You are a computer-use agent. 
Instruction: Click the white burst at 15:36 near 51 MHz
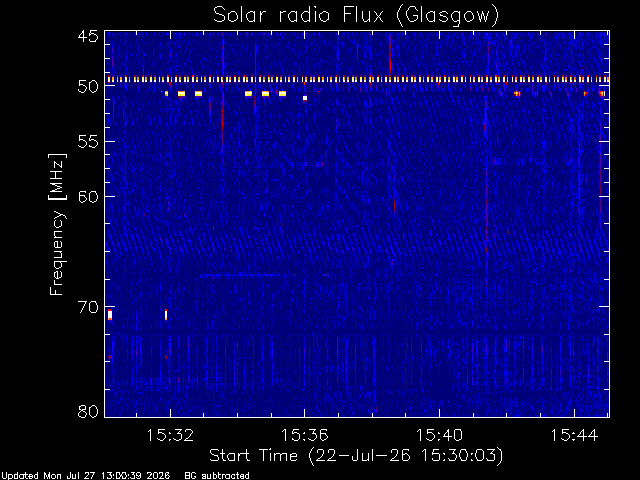[x=305, y=98]
